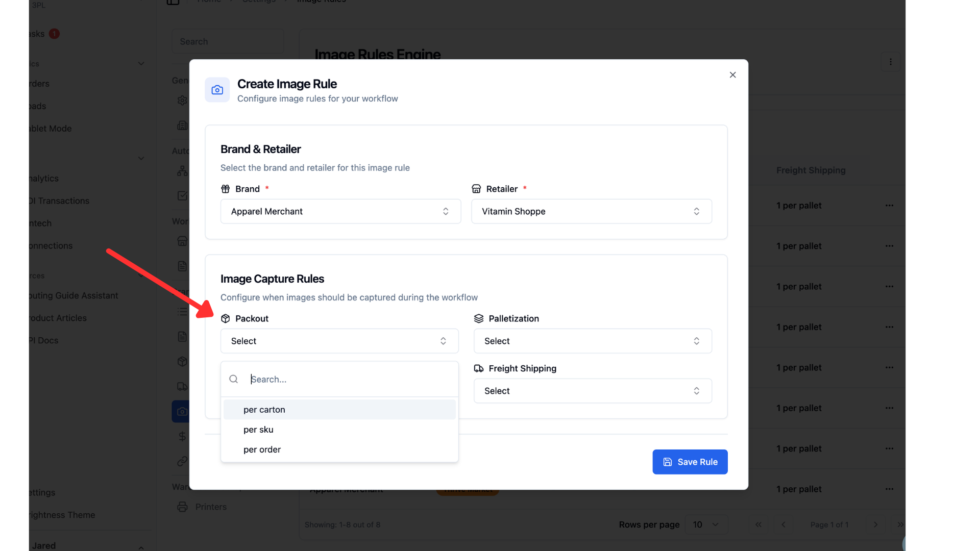Focus the Search field in the Packout dropdown
The image size is (980, 551).
click(x=350, y=379)
